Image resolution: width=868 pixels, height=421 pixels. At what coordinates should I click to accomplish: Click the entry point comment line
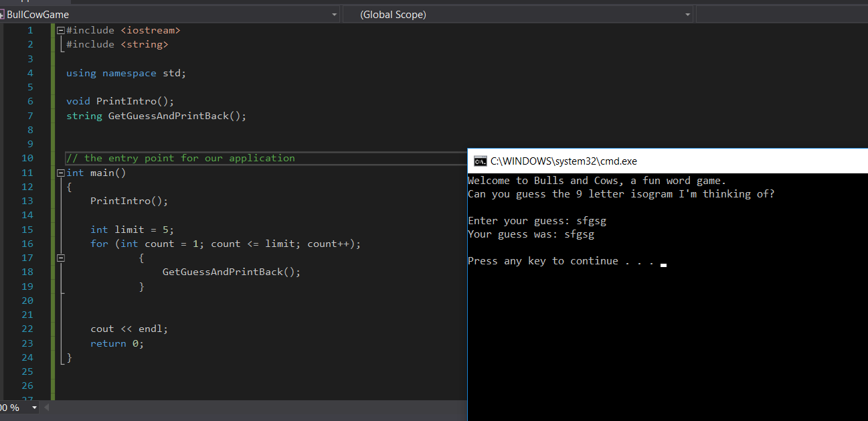click(x=181, y=159)
